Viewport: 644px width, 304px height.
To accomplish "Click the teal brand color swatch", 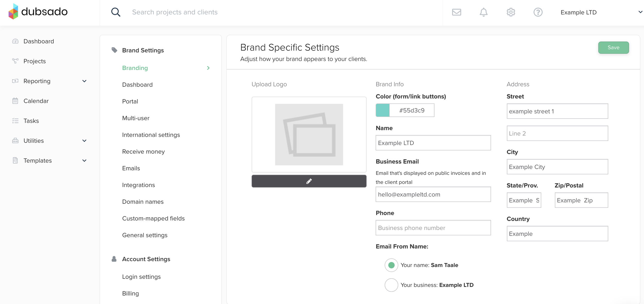I will [383, 110].
